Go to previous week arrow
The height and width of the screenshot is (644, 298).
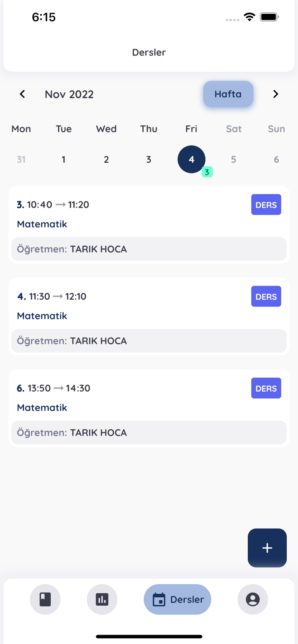22,94
